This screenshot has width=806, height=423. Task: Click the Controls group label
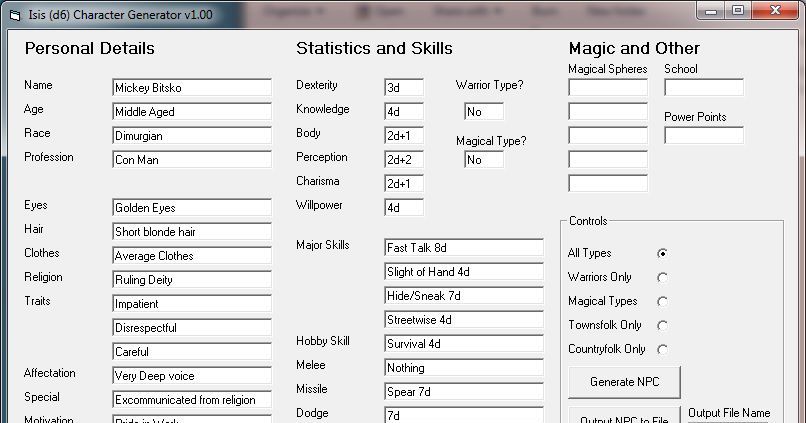pos(588,221)
